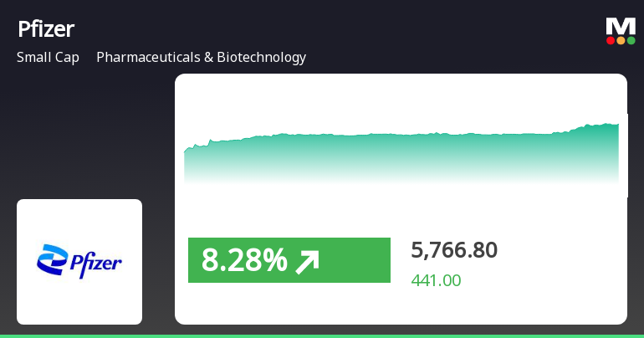The height and width of the screenshot is (338, 644).
Task: Select the 5,766.80 price value
Action: pos(454,250)
